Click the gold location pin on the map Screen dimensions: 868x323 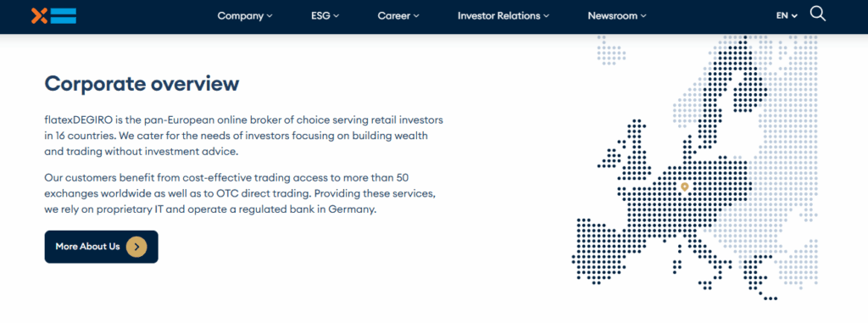(684, 188)
